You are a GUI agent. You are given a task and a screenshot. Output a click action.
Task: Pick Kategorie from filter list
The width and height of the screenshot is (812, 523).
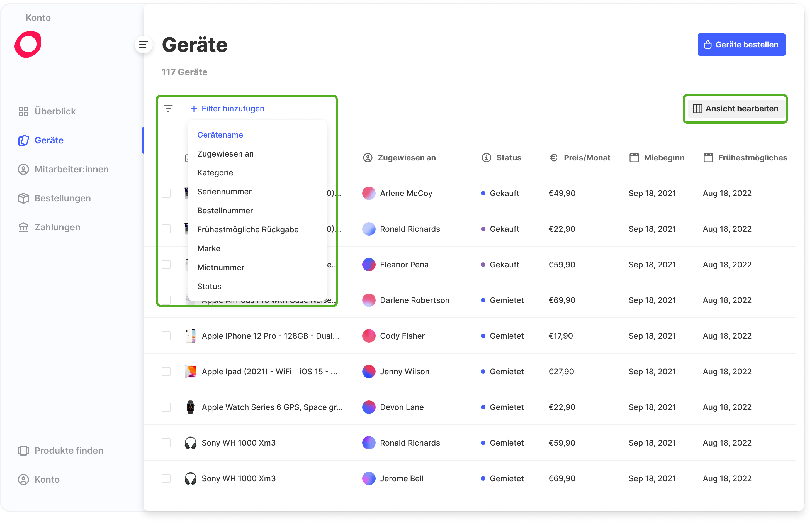coord(215,172)
